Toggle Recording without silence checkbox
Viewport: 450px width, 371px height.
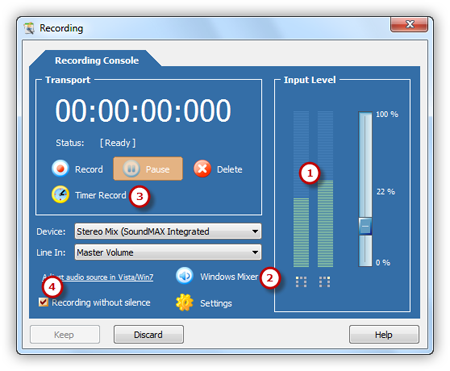click(43, 302)
